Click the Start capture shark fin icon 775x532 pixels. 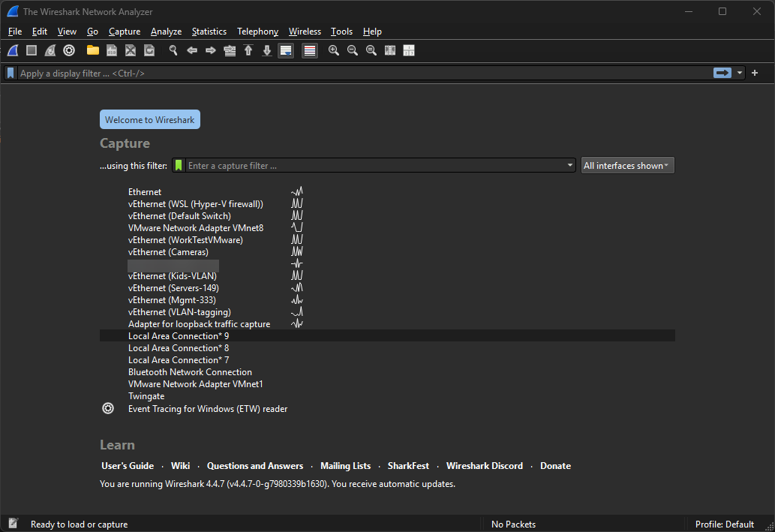pyautogui.click(x=13, y=50)
